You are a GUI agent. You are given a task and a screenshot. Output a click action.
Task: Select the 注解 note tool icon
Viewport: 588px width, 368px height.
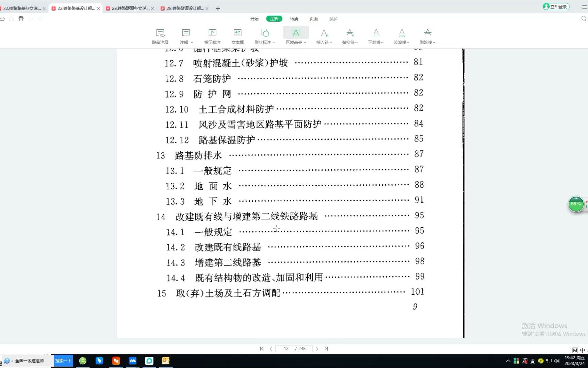(186, 33)
